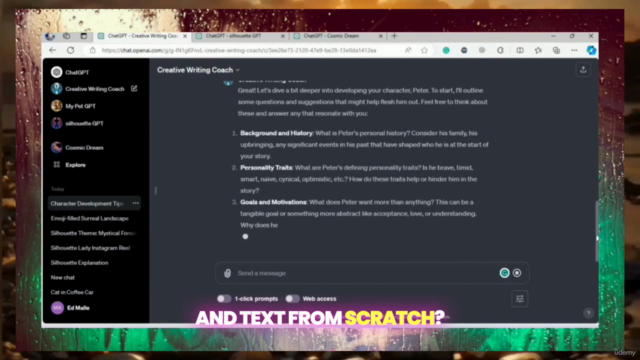Open options for Character Development Tips chat

pyautogui.click(x=136, y=203)
